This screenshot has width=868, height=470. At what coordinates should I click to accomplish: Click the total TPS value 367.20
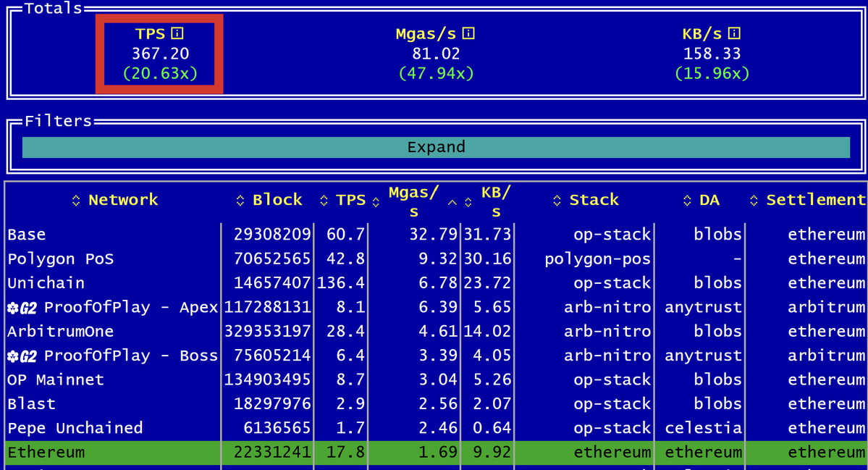(x=160, y=54)
